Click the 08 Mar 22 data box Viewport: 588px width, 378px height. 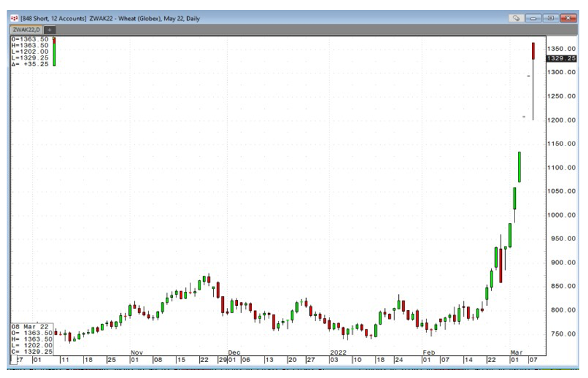31,339
